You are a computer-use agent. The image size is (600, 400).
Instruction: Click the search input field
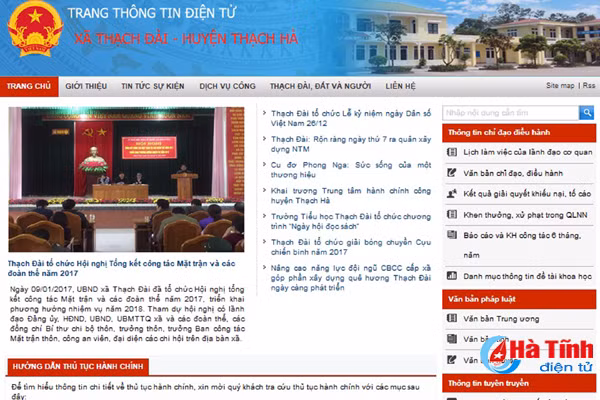pyautogui.click(x=510, y=113)
